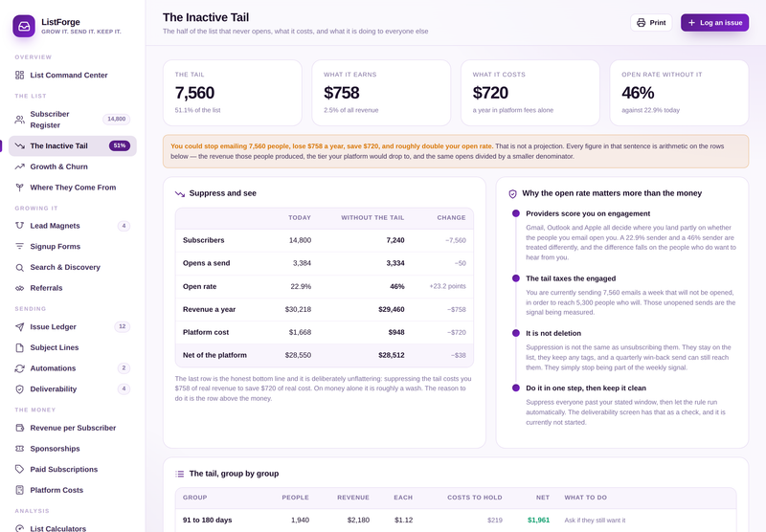766x532 pixels.
Task: Click the Signup Forms lines icon
Action: coord(19,247)
